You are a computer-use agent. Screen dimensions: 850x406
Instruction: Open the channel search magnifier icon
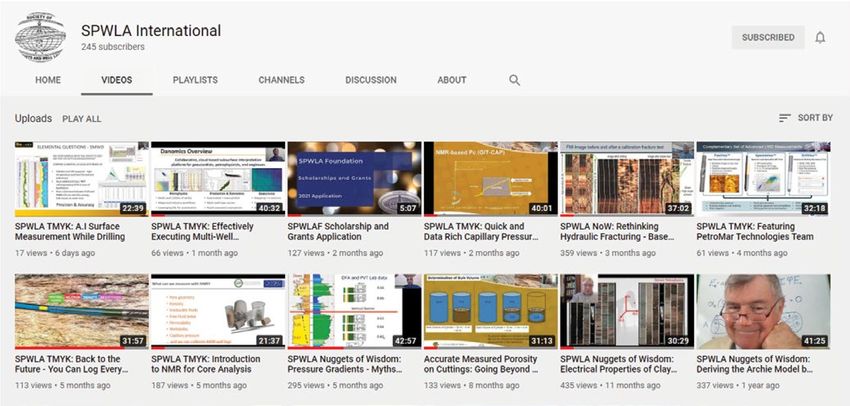pos(514,80)
